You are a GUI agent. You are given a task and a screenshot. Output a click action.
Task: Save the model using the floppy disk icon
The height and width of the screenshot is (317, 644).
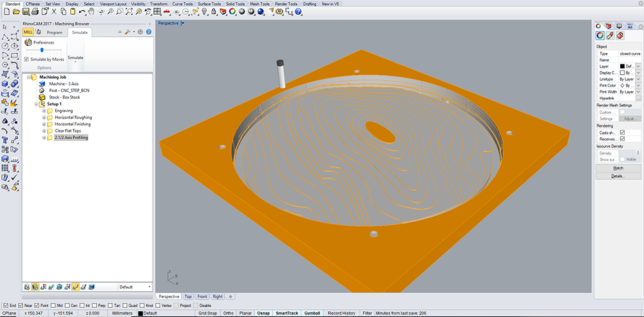pyautogui.click(x=26, y=12)
